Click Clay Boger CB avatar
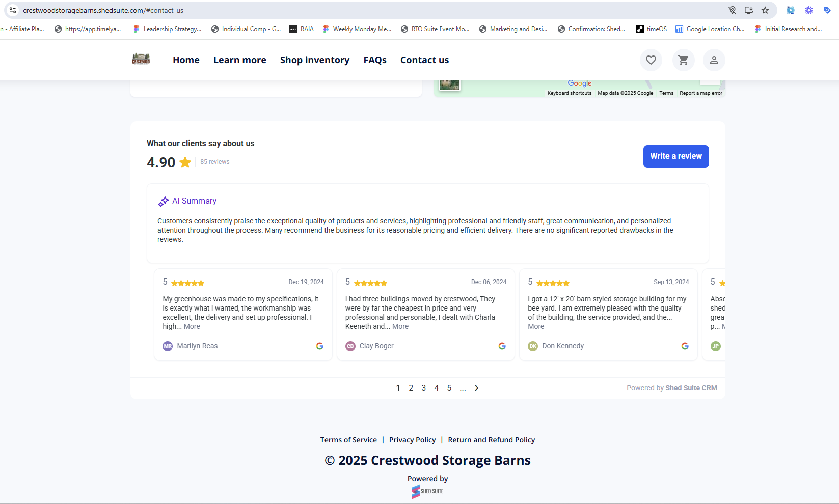The height and width of the screenshot is (504, 839). pos(350,346)
